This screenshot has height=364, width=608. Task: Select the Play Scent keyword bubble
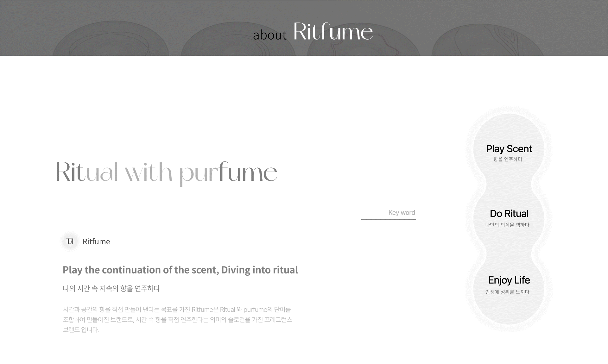(509, 149)
